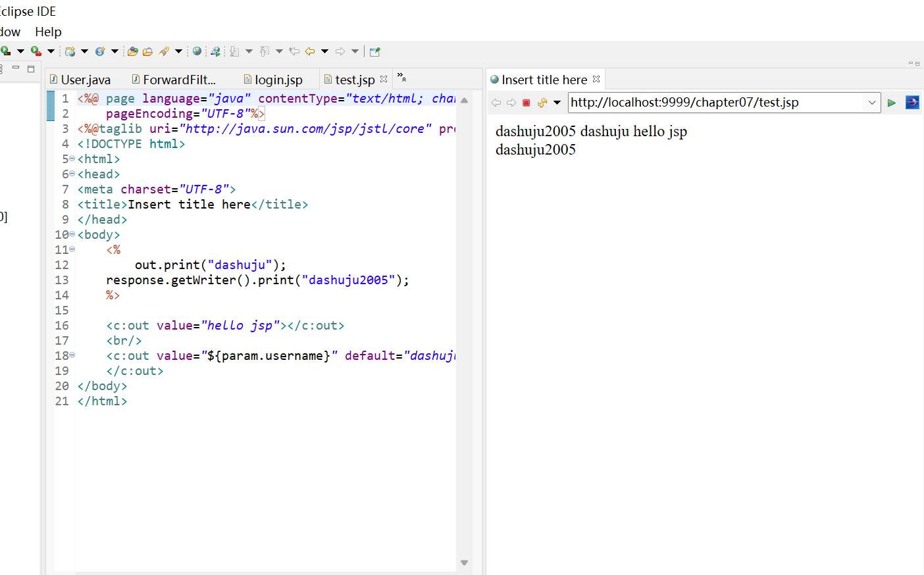
Task: Open the Help menu
Action: (x=48, y=32)
